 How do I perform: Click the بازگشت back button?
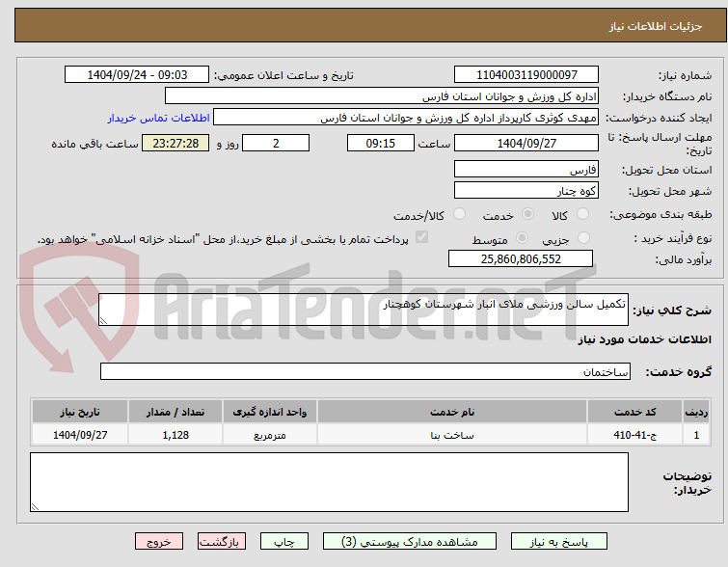[x=222, y=542]
